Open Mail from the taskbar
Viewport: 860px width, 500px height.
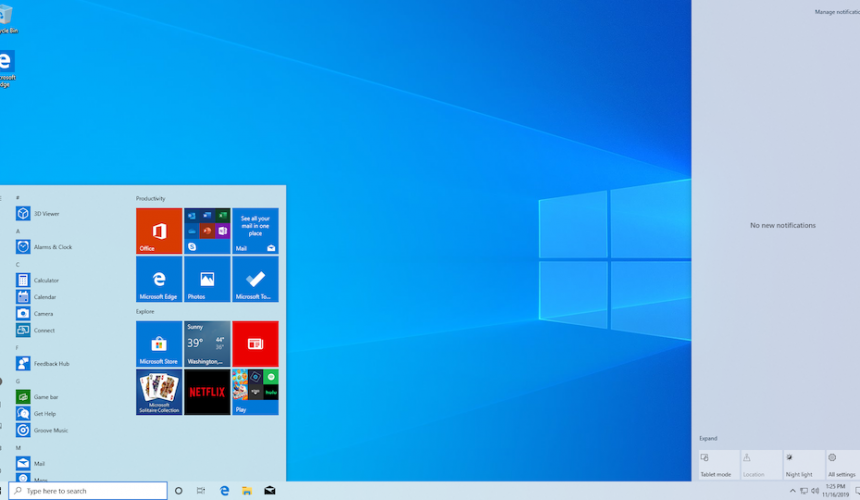click(270, 491)
